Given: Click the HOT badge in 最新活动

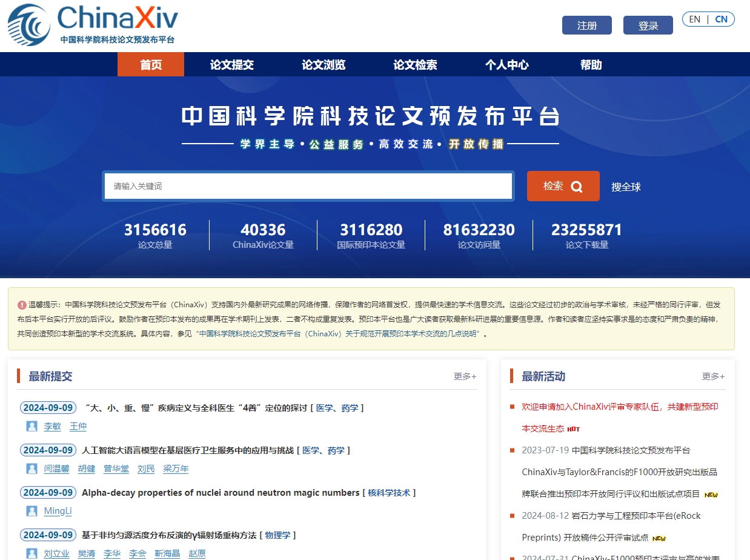Looking at the screenshot, I should (x=574, y=429).
